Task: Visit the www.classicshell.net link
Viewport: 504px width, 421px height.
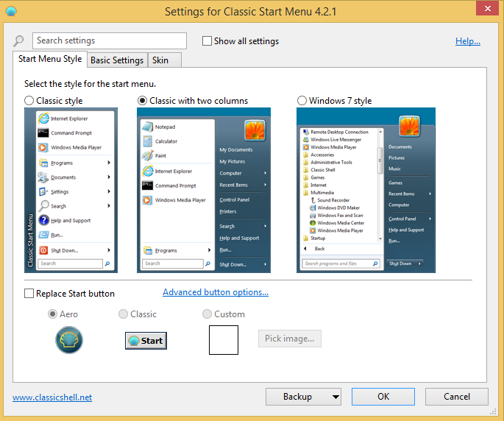Action: point(52,397)
